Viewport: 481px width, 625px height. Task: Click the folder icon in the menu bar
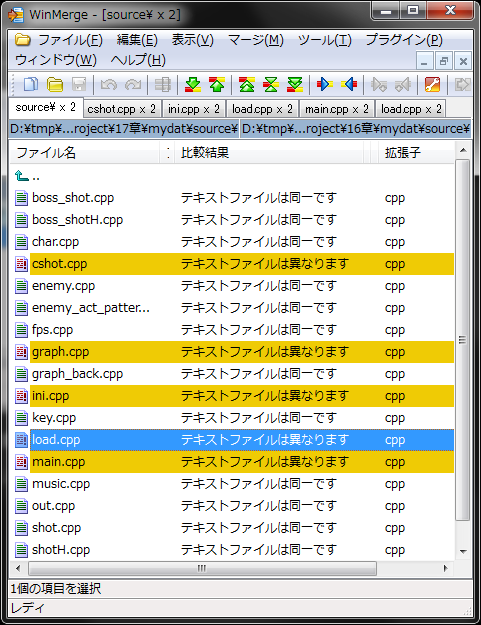click(23, 39)
